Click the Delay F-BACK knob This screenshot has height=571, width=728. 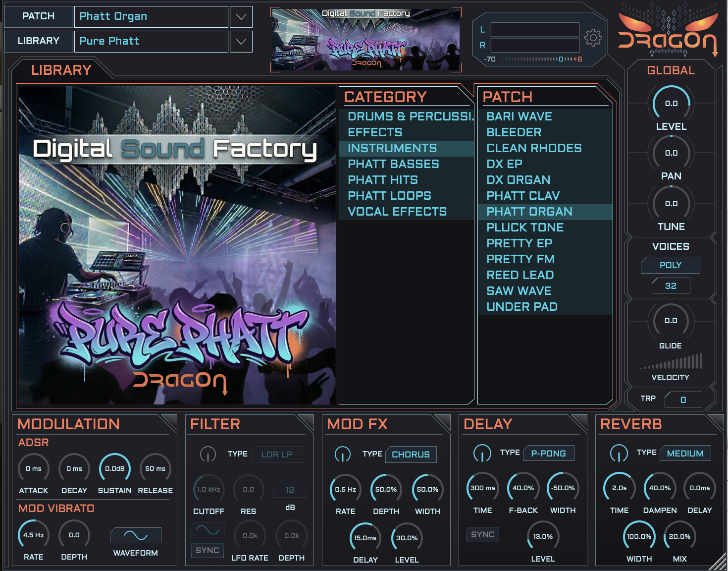tap(523, 488)
